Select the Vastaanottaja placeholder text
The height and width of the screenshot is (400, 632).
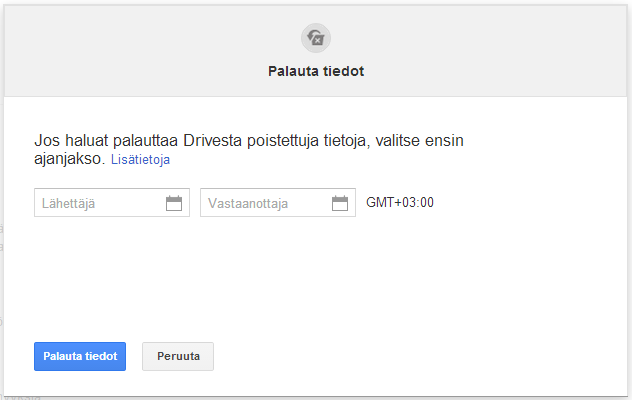tap(248, 203)
